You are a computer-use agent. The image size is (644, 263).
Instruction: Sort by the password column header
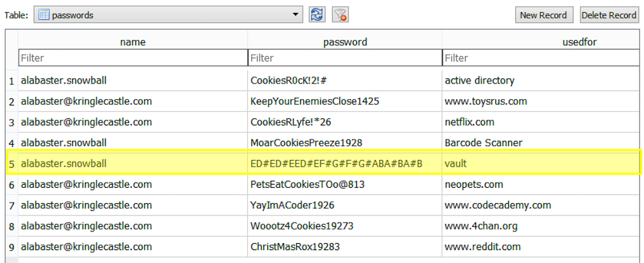(x=345, y=42)
